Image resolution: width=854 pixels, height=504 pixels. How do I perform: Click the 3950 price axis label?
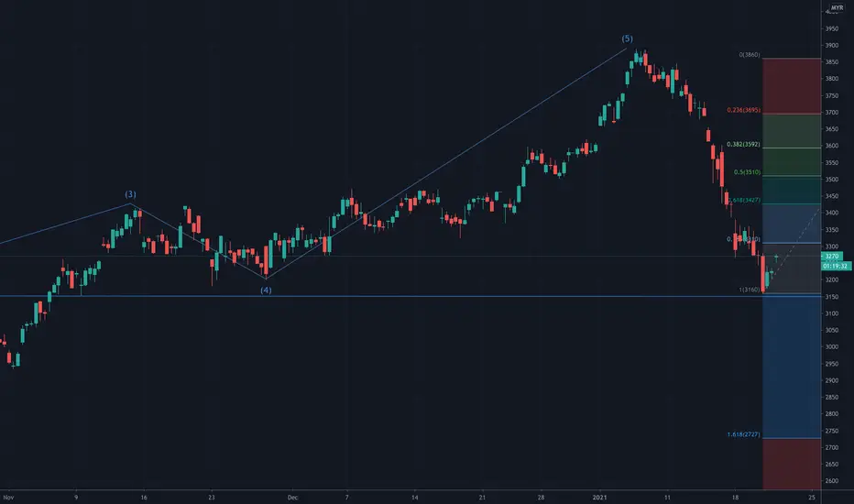pos(832,28)
